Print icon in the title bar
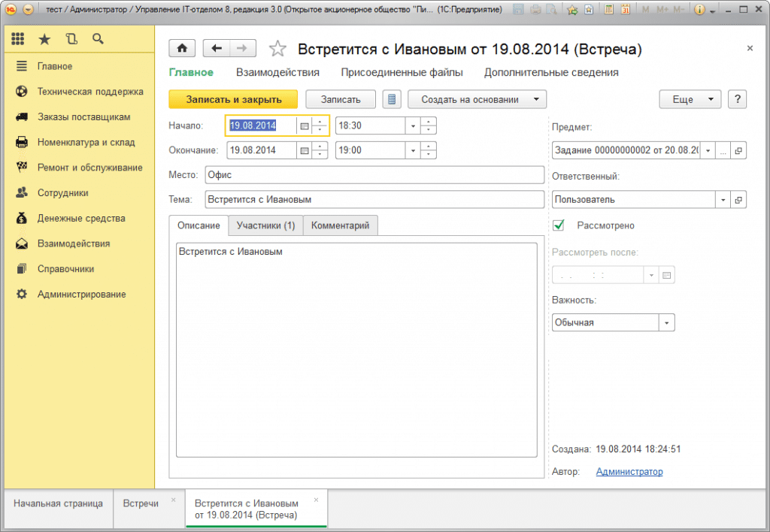The height and width of the screenshot is (532, 770). pos(535,9)
